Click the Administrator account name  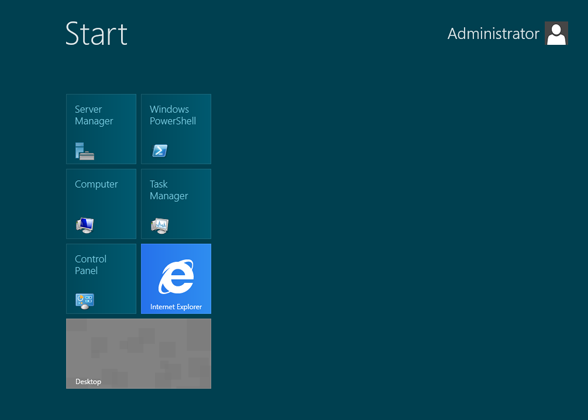pyautogui.click(x=493, y=34)
